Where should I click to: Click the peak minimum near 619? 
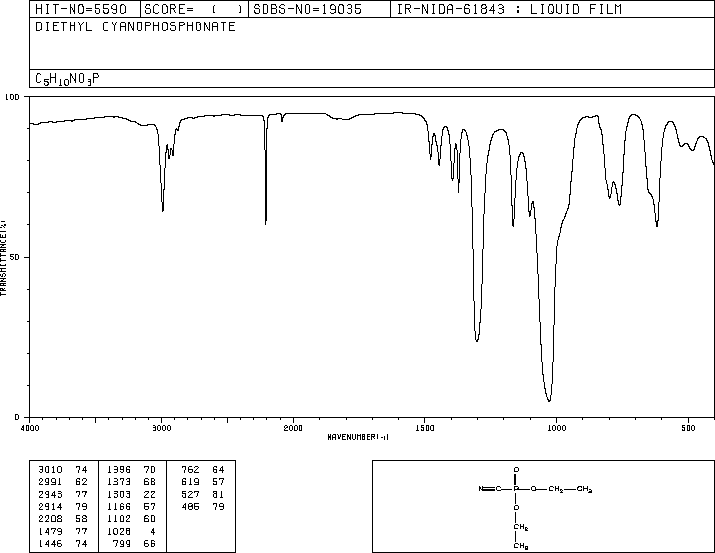[x=657, y=225]
